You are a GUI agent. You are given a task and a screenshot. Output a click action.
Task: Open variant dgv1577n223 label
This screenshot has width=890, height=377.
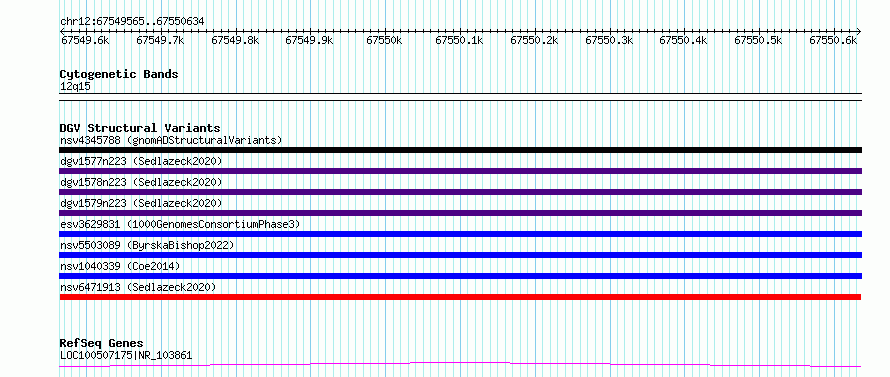(x=141, y=161)
